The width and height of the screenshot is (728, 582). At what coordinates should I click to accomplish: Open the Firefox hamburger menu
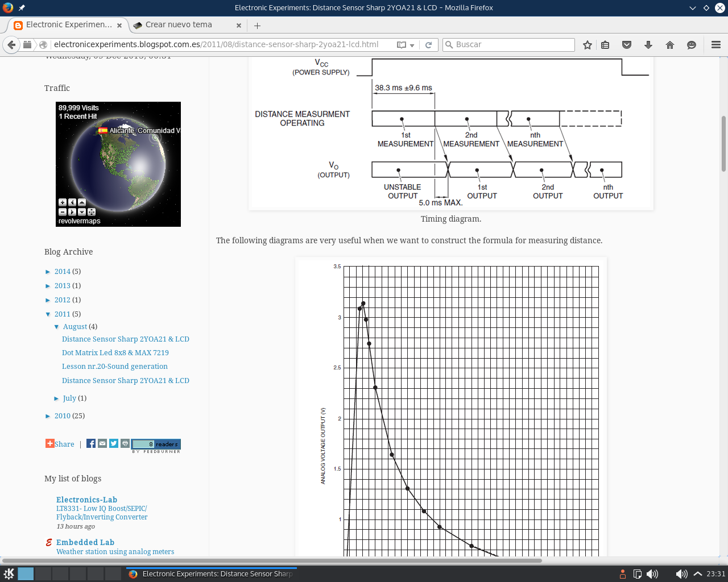tap(716, 45)
